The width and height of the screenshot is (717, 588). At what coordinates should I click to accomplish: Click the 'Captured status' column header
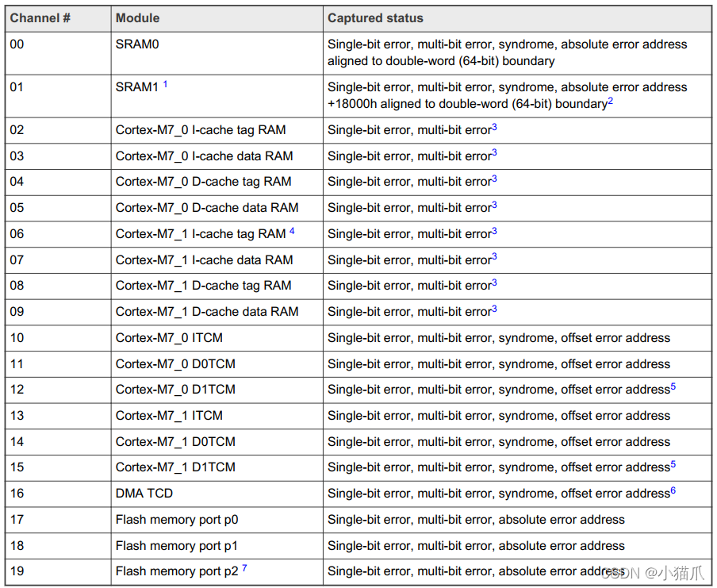click(517, 18)
